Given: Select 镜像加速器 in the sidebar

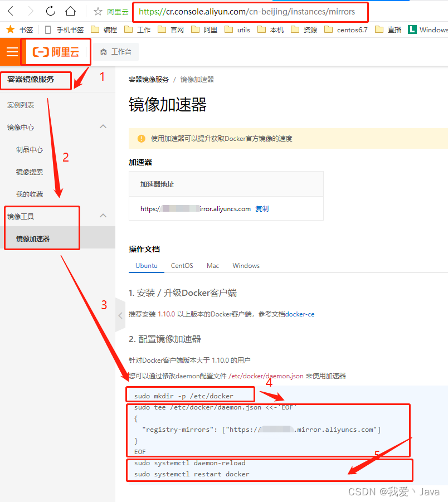Looking at the screenshot, I should tap(57, 238).
